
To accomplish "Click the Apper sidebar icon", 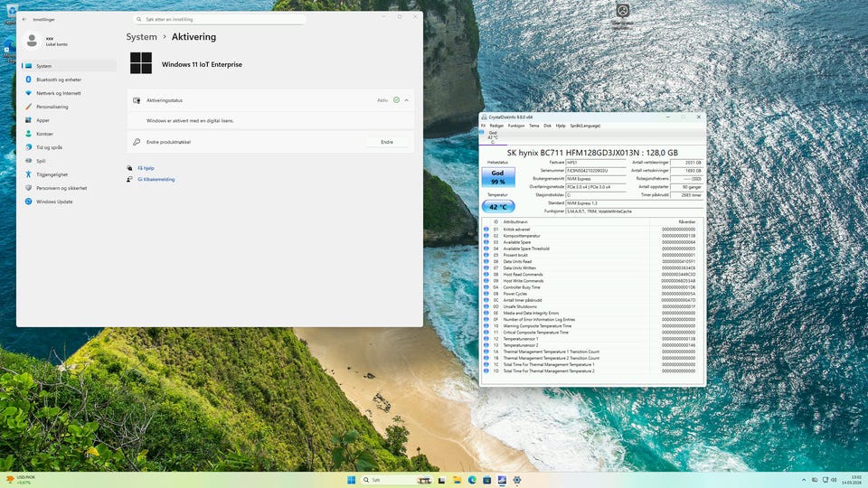I will point(28,120).
